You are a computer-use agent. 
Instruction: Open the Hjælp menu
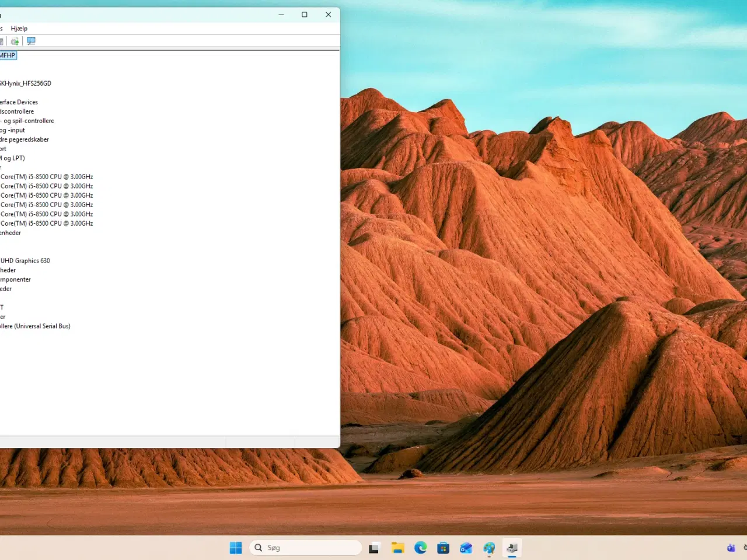coord(19,28)
